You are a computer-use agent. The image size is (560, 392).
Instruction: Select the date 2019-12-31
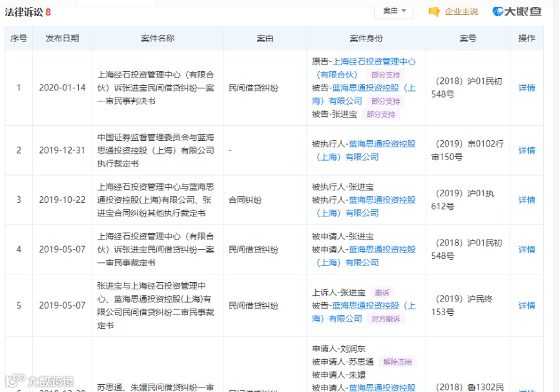point(62,150)
